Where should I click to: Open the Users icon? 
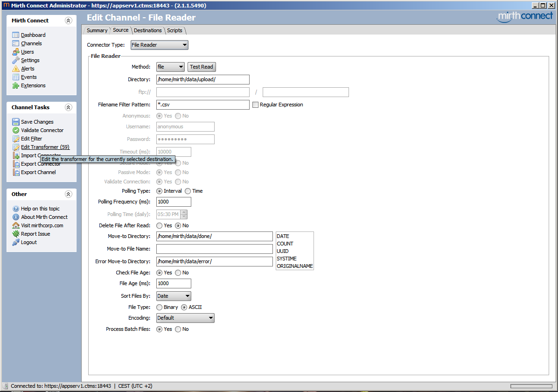[x=16, y=52]
